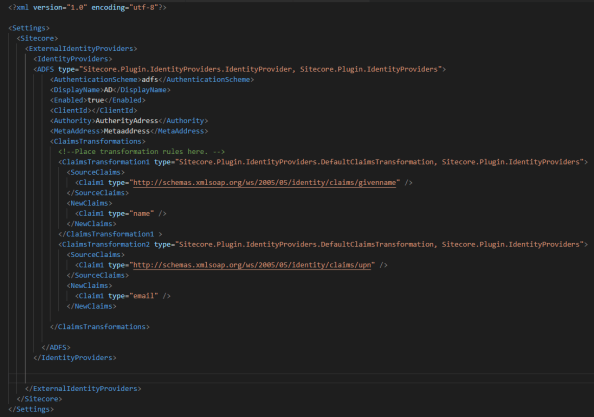594x417 pixels.
Task: Place cursor inside the empty ClientId element
Action: 92,111
